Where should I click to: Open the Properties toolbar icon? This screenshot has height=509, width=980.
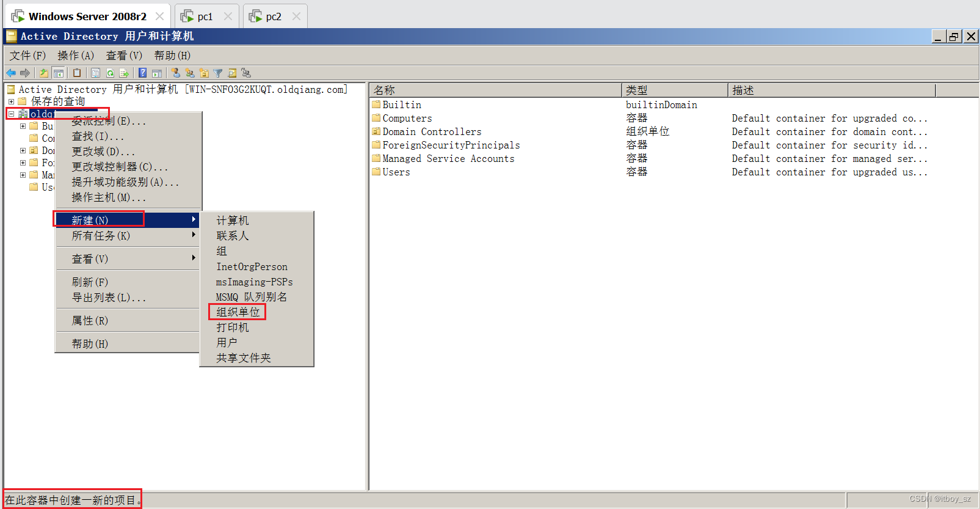pos(96,73)
